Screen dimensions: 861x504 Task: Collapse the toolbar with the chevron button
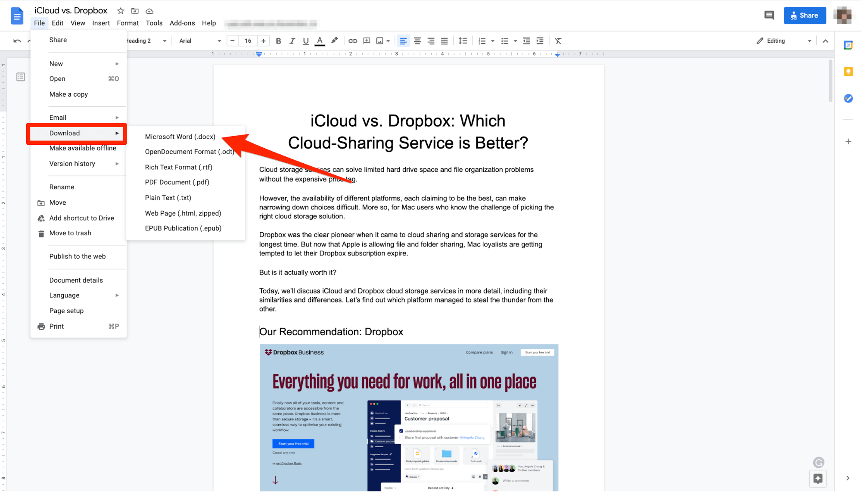point(825,40)
